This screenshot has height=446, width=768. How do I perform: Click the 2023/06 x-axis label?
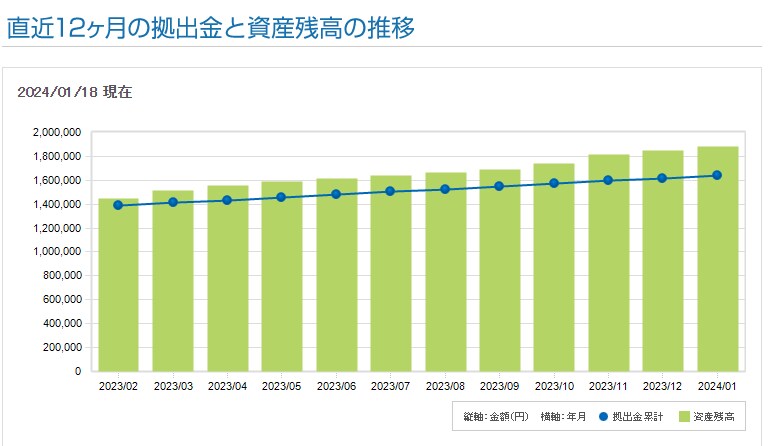(x=336, y=386)
